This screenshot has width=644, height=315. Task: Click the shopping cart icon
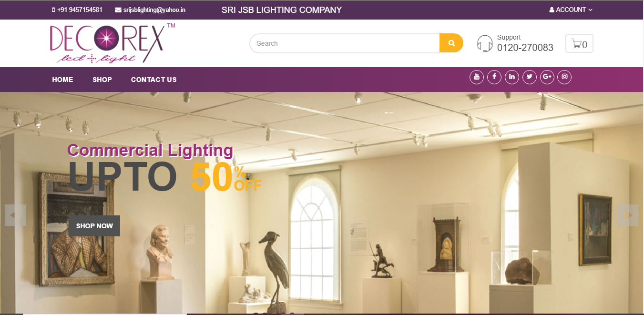click(x=579, y=44)
